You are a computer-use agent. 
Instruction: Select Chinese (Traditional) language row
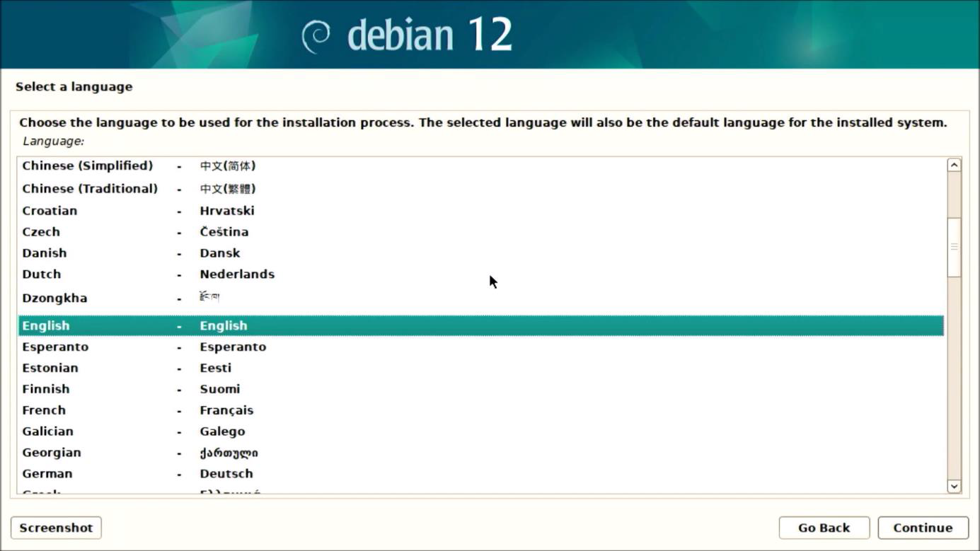(x=481, y=189)
